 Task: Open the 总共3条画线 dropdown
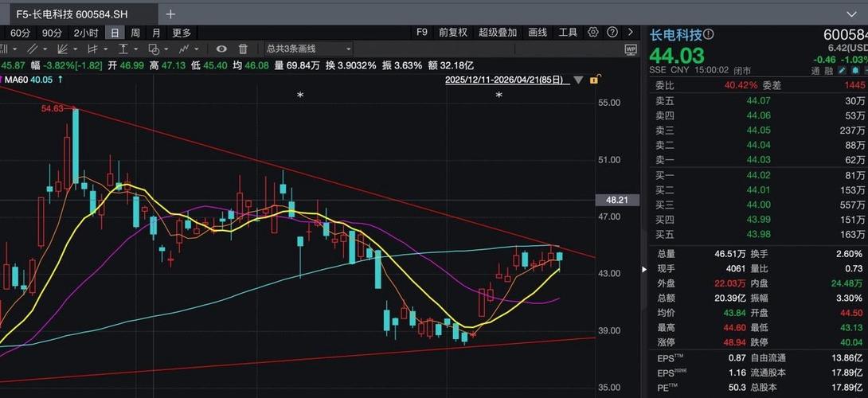coord(308,49)
